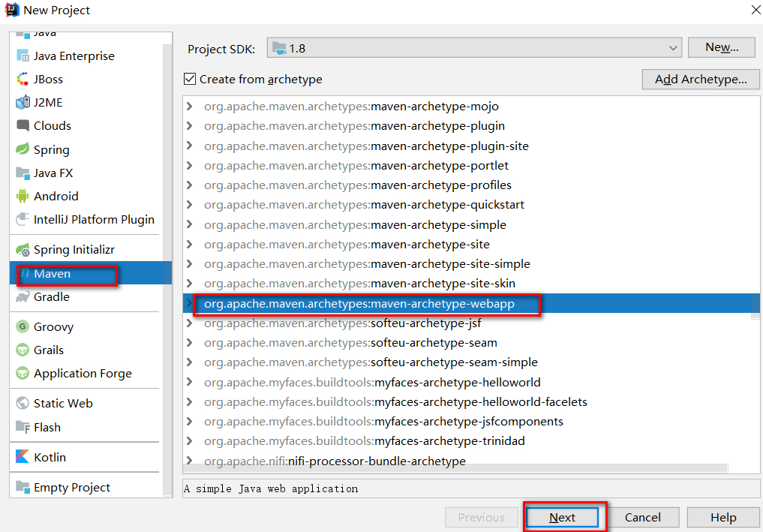763x532 pixels.
Task: Expand the softeu-archetype-seam entry
Action: coord(190,343)
